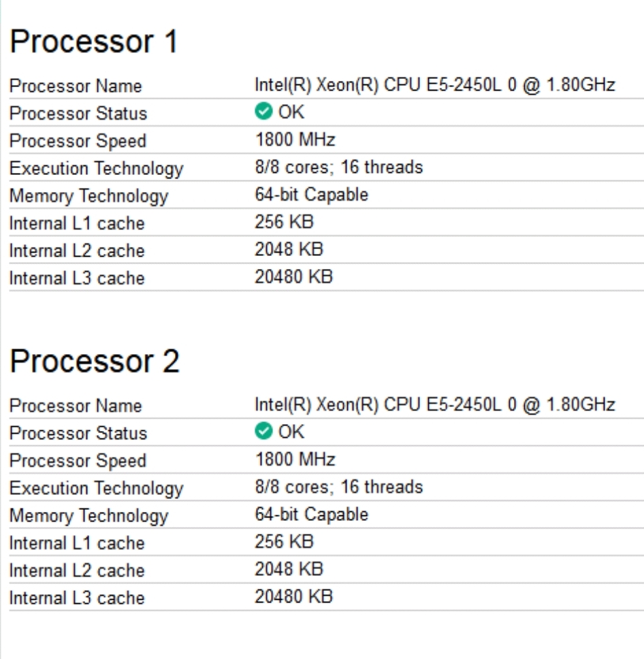
Task: Click Processor 2 64-bit Capable value
Action: click(312, 515)
